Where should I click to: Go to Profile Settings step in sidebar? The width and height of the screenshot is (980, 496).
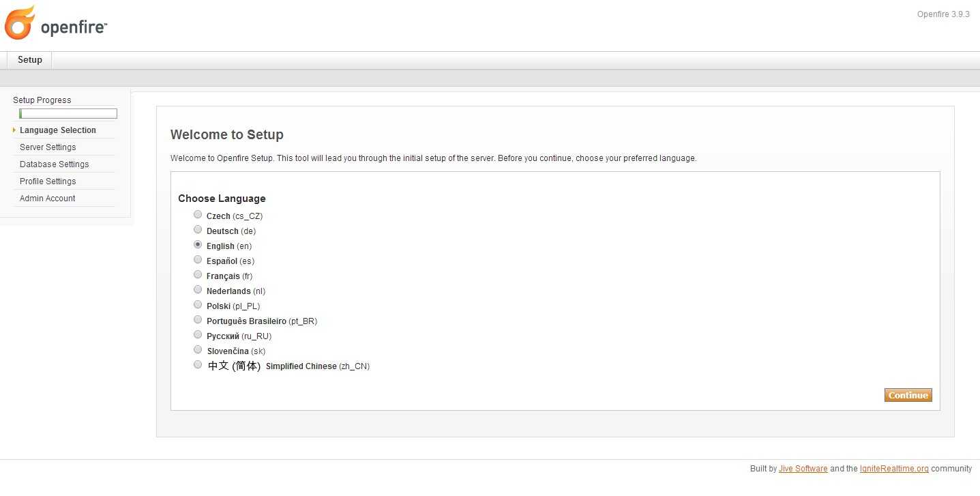[48, 181]
